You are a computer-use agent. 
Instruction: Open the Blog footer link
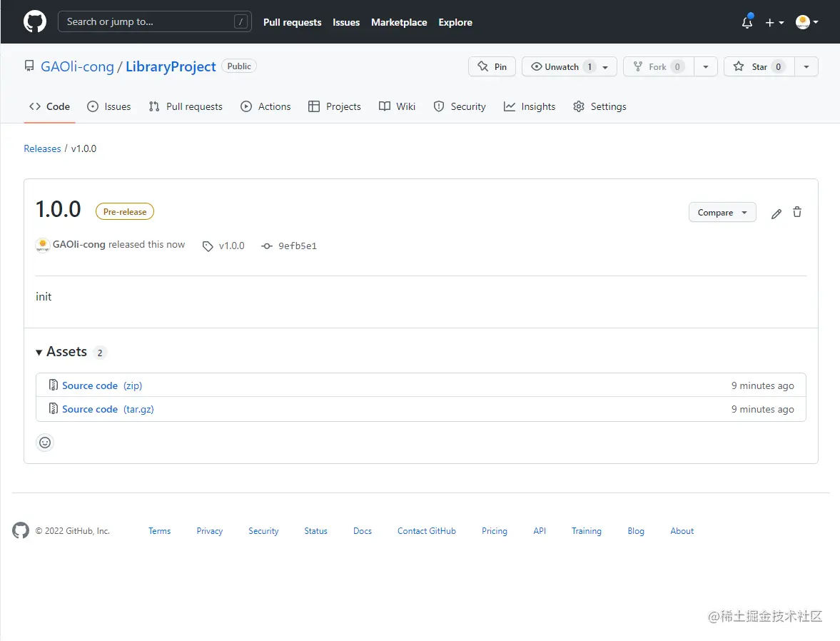click(x=636, y=530)
